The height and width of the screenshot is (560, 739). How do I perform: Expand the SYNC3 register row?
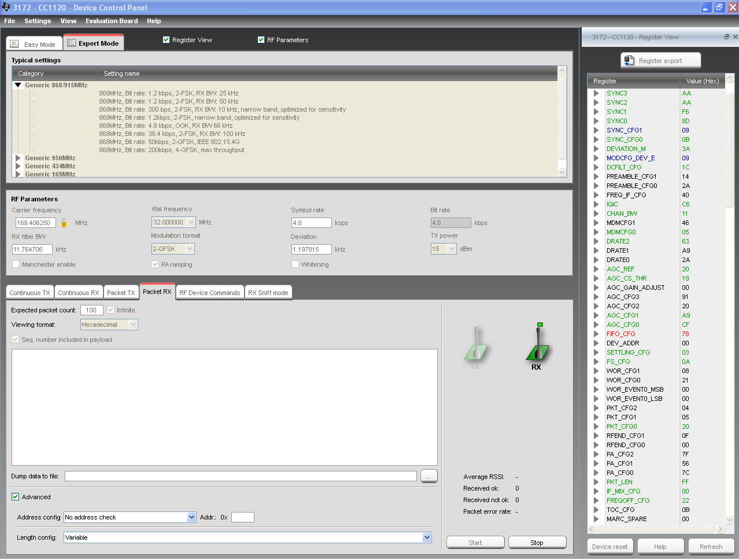[596, 93]
